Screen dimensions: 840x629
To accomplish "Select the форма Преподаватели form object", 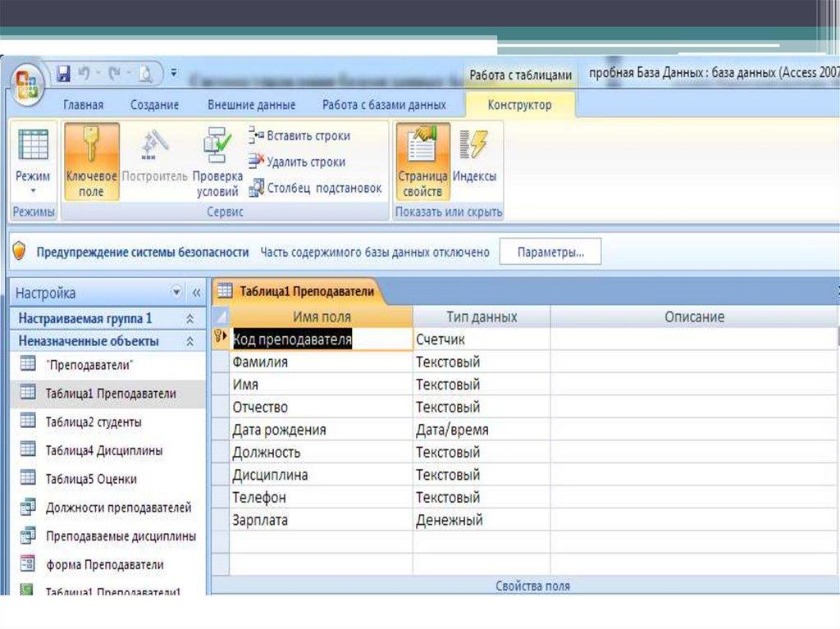I will pos(104,565).
